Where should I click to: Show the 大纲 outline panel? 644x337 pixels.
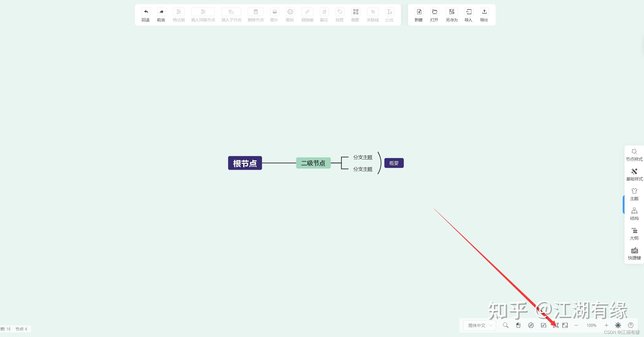tap(634, 234)
